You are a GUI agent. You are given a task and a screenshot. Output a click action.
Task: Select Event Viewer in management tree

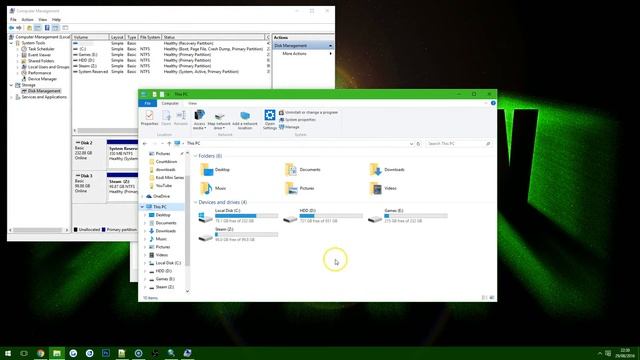coord(36,55)
